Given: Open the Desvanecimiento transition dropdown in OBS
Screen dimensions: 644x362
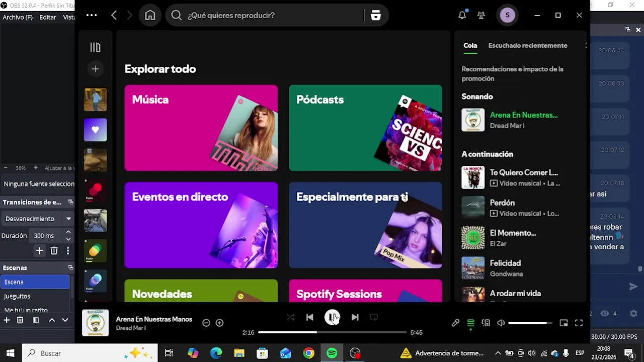Looking at the screenshot, I should pyautogui.click(x=38, y=219).
